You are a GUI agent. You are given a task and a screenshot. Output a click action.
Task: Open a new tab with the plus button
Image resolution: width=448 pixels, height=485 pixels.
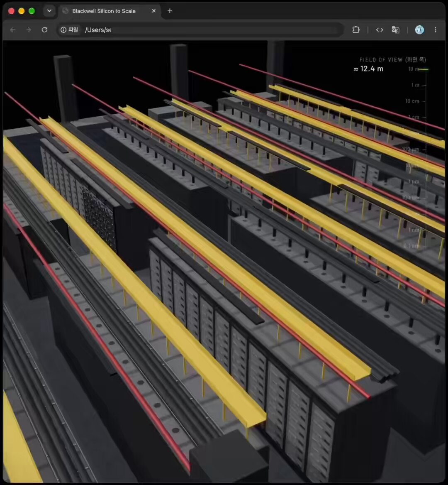tap(170, 11)
